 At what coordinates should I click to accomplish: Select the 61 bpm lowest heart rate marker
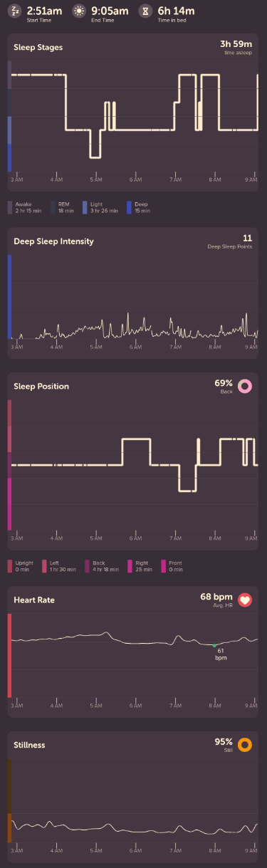click(214, 646)
